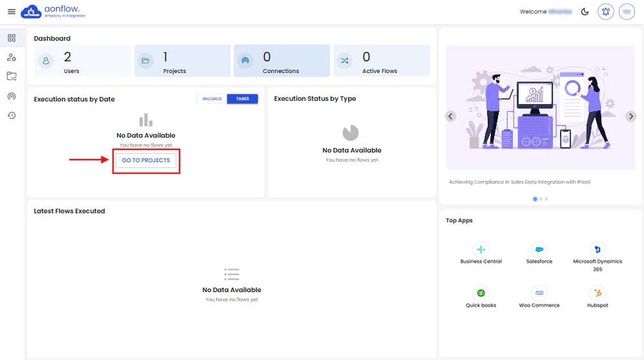Click the aonflow logo link
This screenshot has height=360, width=644.
[x=53, y=12]
